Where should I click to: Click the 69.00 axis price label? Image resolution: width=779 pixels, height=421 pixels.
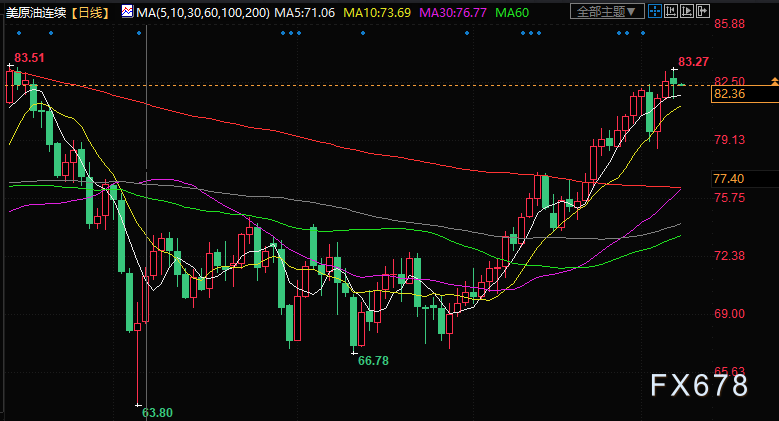coord(729,314)
